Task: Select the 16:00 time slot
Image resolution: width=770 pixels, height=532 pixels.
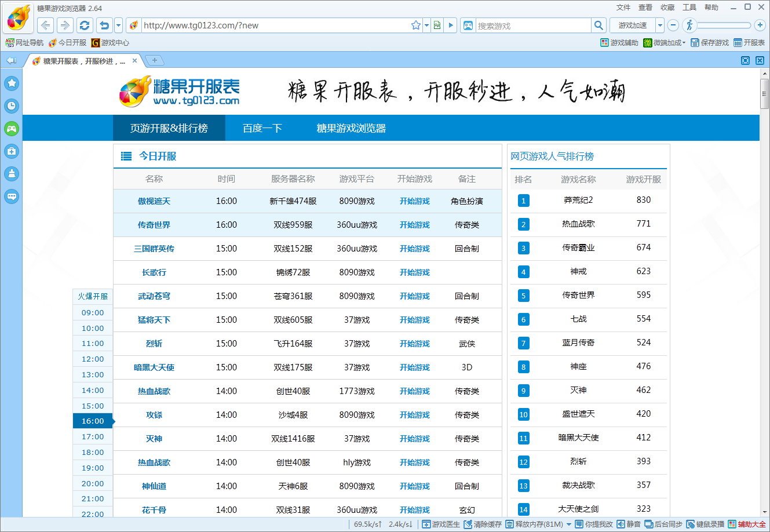Action: 93,421
